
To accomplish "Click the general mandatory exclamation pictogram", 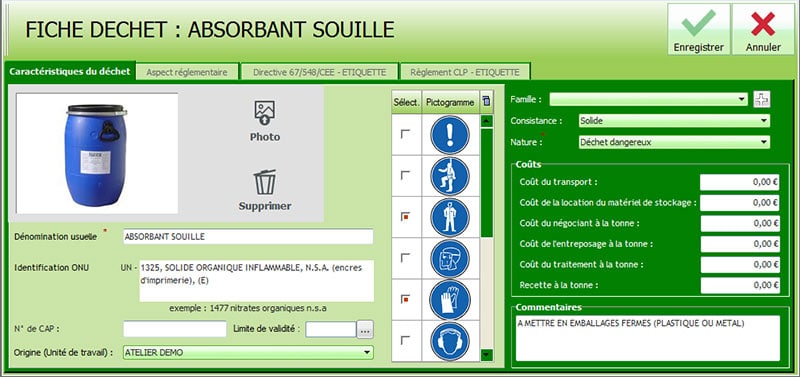I will [449, 135].
